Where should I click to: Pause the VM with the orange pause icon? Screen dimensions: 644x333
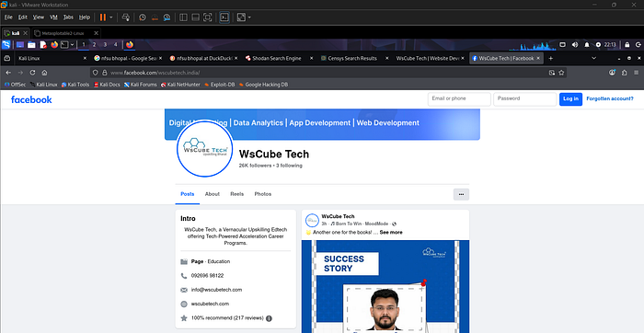pos(103,17)
